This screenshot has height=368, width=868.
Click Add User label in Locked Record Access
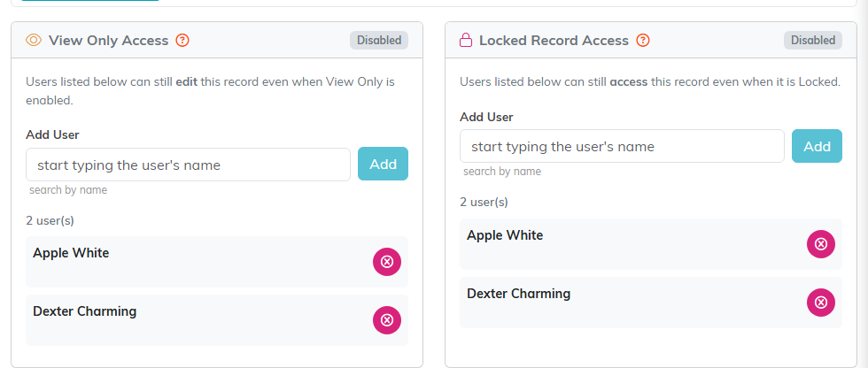tap(486, 117)
